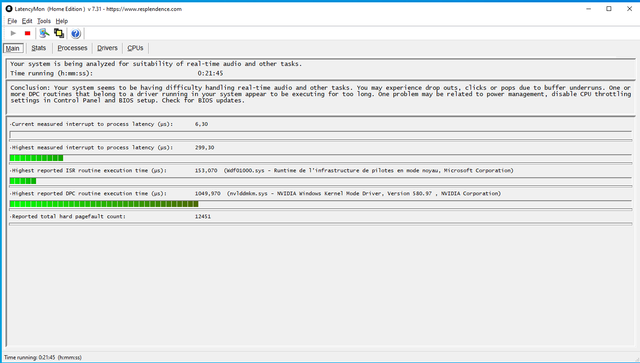Image resolution: width=640 pixels, height=363 pixels.
Task: Open the options tool icon in toolbar
Action: 44,33
